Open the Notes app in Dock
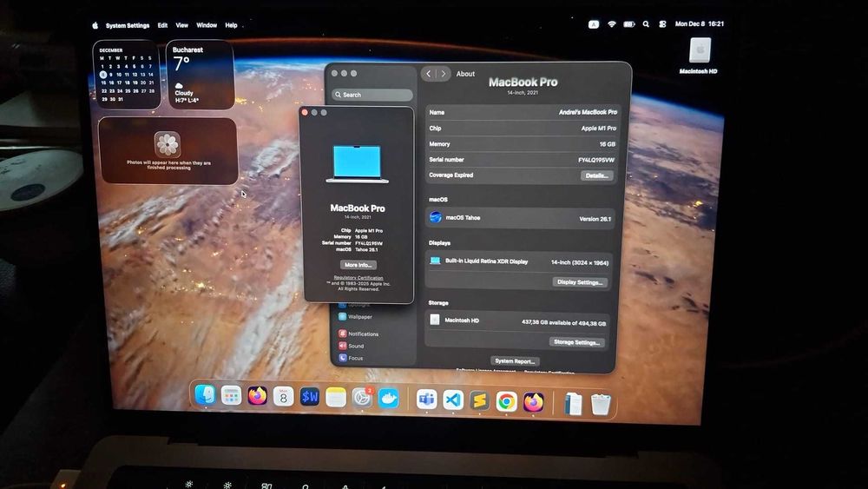The width and height of the screenshot is (868, 489). [335, 397]
